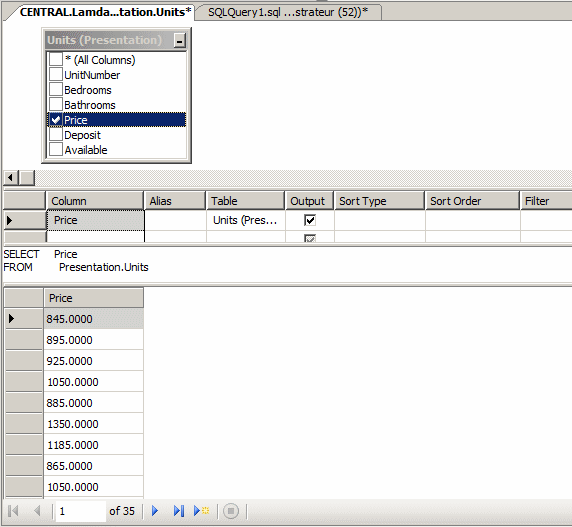572x527 pixels.
Task: Click the Sort Order grid header
Action: coord(472,201)
